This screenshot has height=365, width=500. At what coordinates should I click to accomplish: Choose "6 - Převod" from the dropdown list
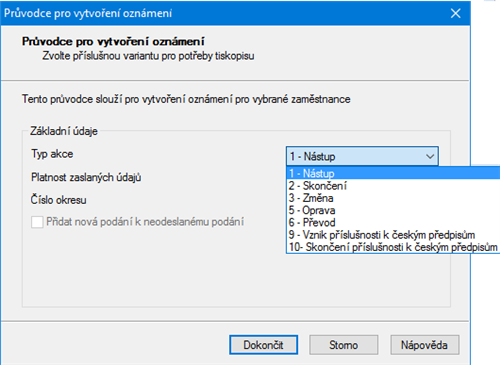click(x=393, y=222)
